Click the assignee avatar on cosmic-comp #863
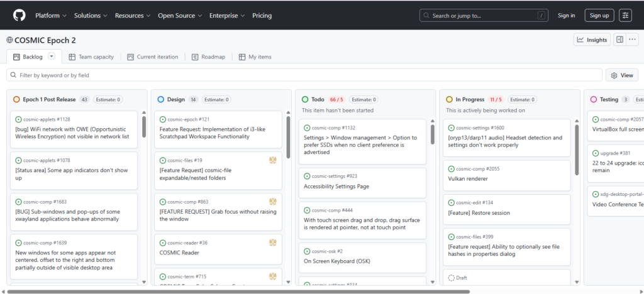 click(273, 202)
